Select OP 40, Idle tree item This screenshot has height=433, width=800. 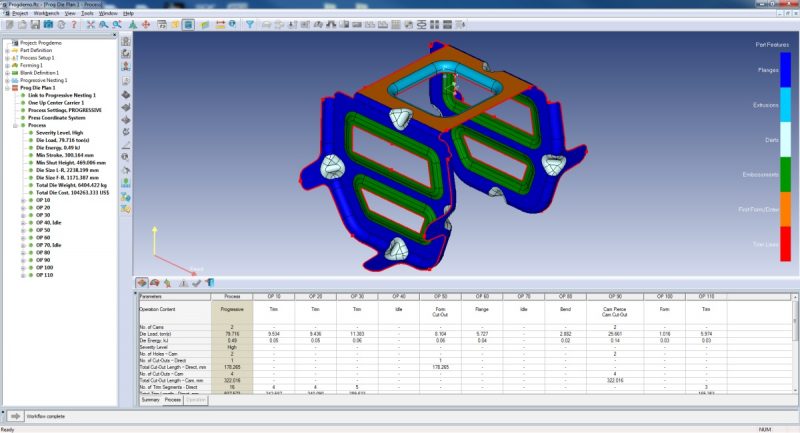(48, 223)
